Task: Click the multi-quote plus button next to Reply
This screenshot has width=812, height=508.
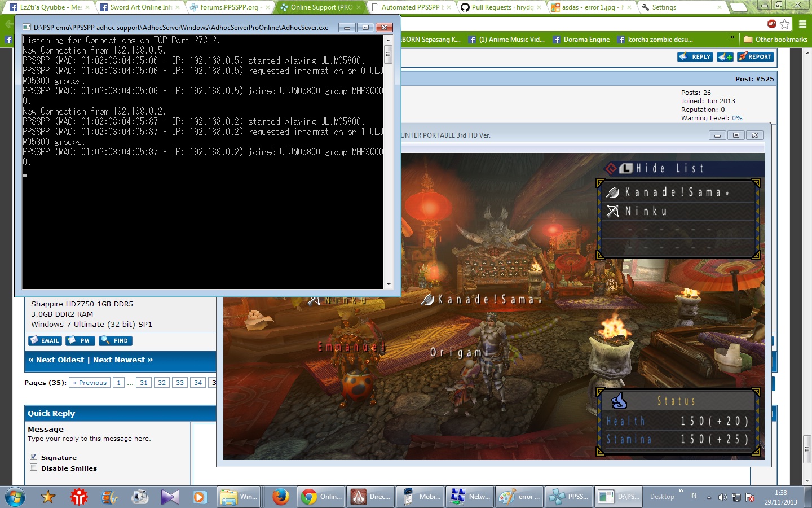Action: 725,57
